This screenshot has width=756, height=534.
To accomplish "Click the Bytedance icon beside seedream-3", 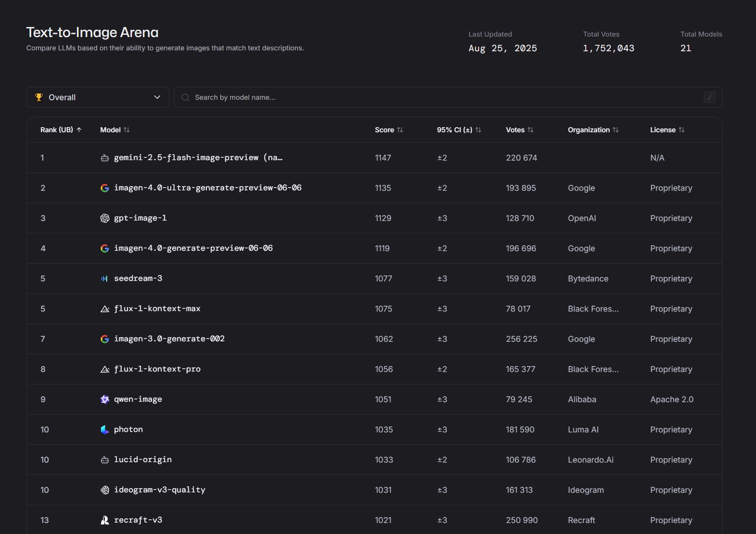I will (x=105, y=279).
